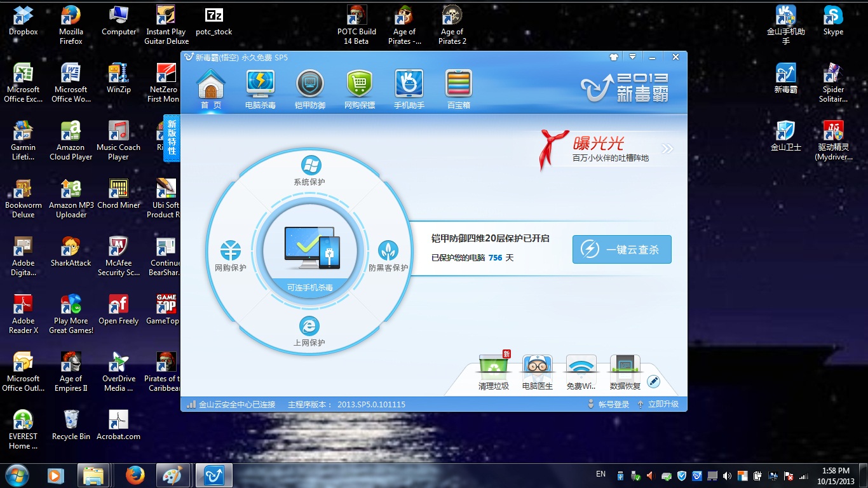Open Paint taskbar icon
This screenshot has height=488, width=868.
click(x=173, y=475)
